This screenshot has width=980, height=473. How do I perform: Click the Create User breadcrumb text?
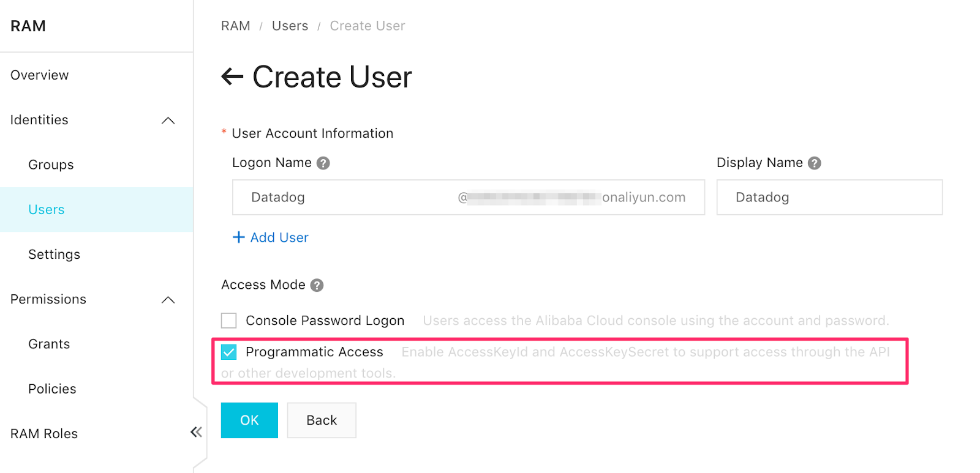pyautogui.click(x=367, y=26)
